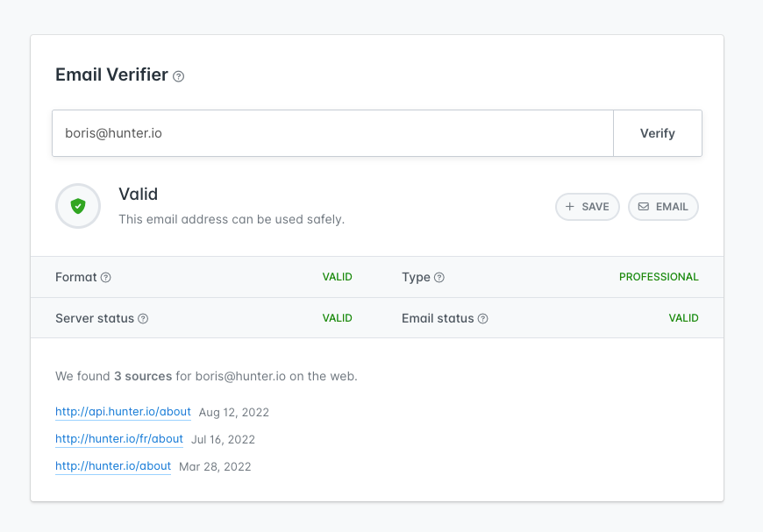Click the VALID value beside Server status

click(338, 318)
